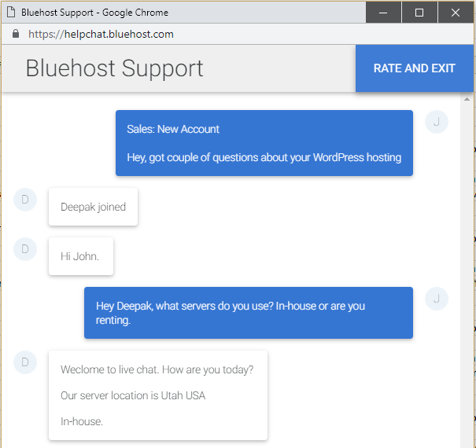This screenshot has height=448, width=476.
Task: Click the D avatar beside 'Weclome to live chat'
Action: pyautogui.click(x=25, y=362)
